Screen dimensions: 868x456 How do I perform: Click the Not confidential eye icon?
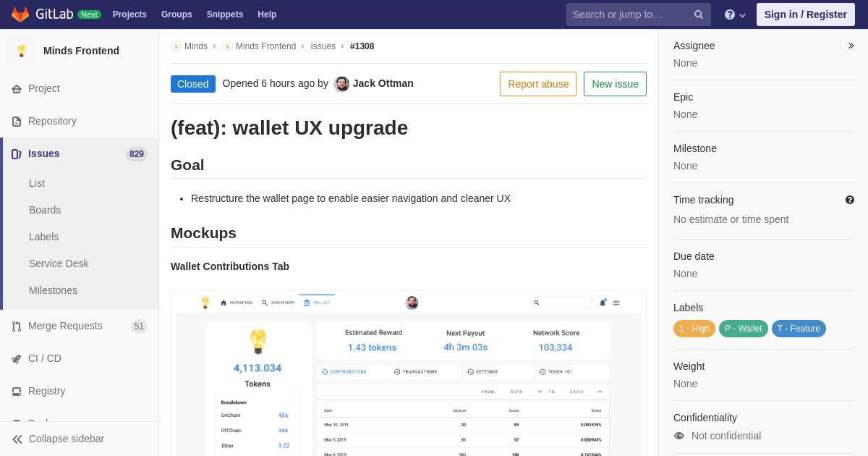(679, 436)
